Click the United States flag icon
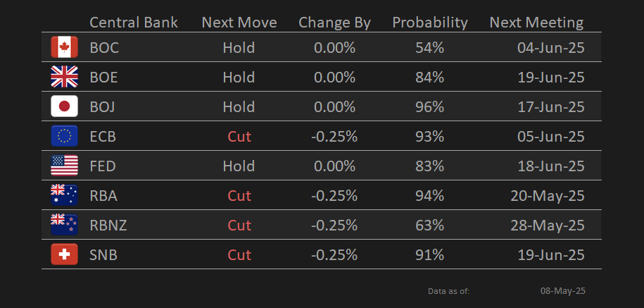This screenshot has width=644, height=308. coord(64,166)
